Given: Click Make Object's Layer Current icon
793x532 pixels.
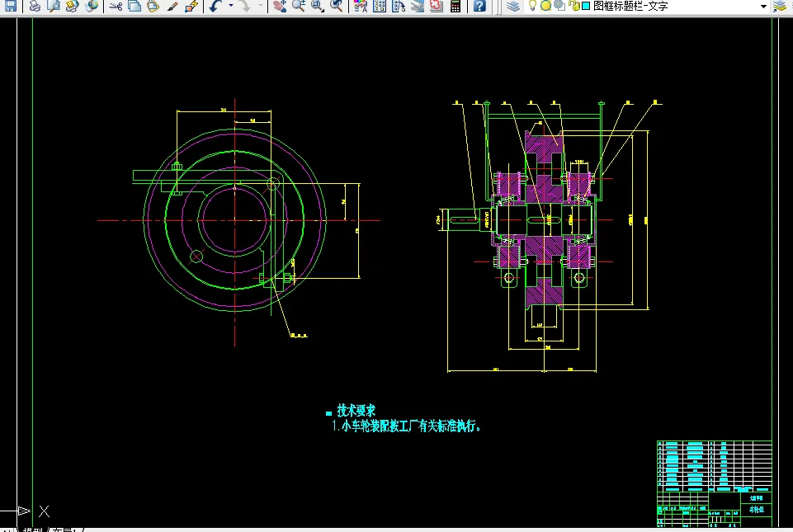Looking at the screenshot, I should pos(780,6).
